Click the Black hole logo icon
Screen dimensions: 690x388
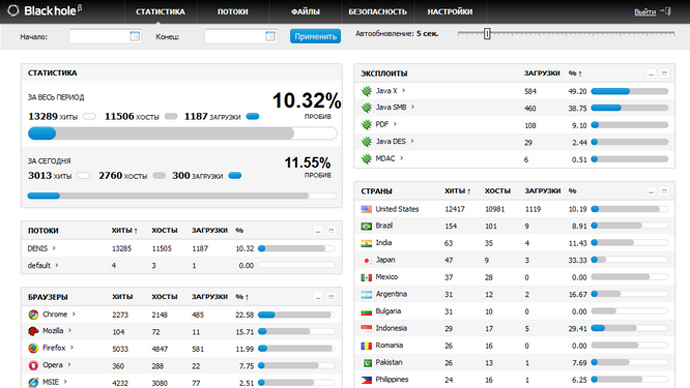point(13,11)
